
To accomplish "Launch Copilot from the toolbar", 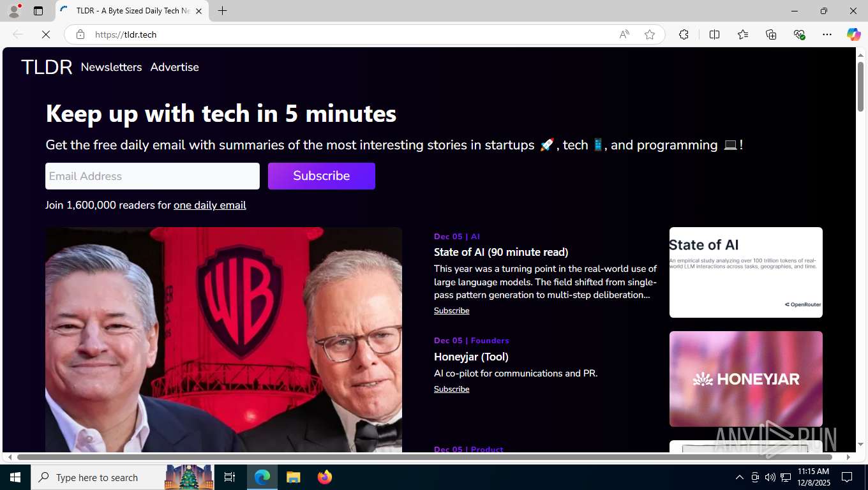I will click(x=854, y=34).
